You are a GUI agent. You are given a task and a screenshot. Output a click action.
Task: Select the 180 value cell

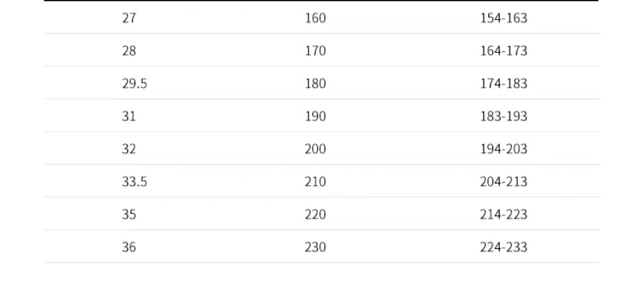(315, 83)
